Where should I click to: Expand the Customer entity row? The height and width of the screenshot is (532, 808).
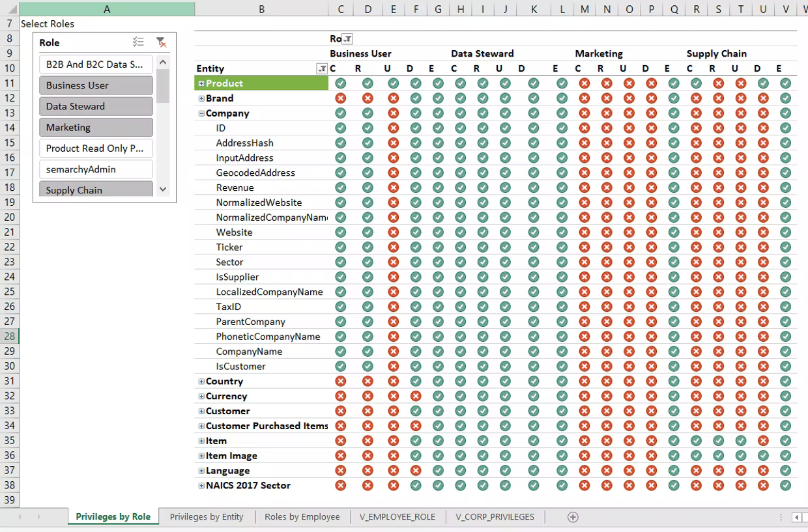pyautogui.click(x=201, y=412)
